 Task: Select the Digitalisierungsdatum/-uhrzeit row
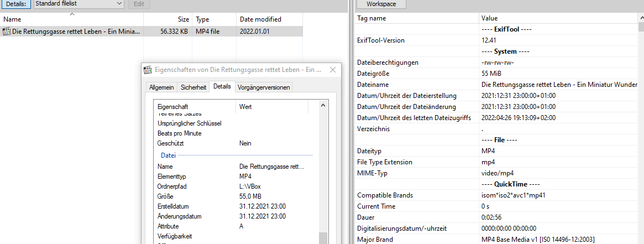[496, 229]
